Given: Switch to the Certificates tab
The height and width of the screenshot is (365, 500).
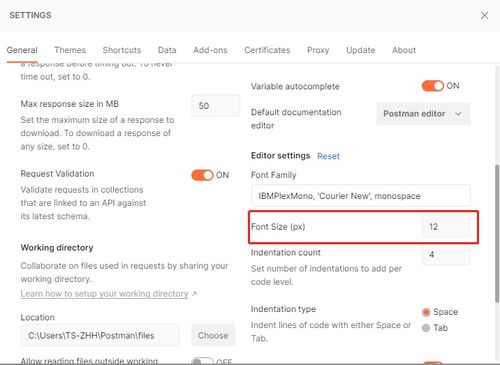Looking at the screenshot, I should click(267, 50).
